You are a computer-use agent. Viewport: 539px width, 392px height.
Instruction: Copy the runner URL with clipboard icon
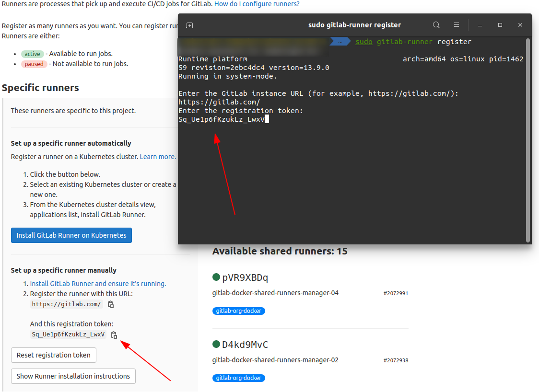point(111,304)
